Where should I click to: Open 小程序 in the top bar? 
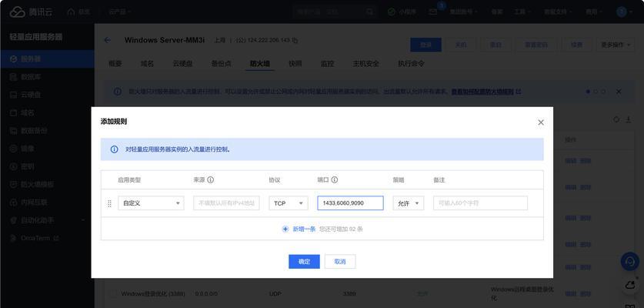(x=402, y=12)
